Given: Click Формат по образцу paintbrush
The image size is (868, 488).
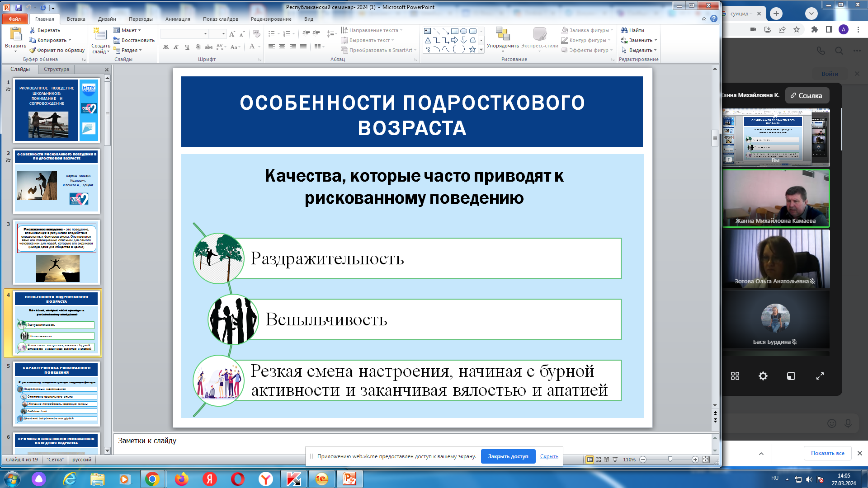Looking at the screenshot, I should 33,50.
